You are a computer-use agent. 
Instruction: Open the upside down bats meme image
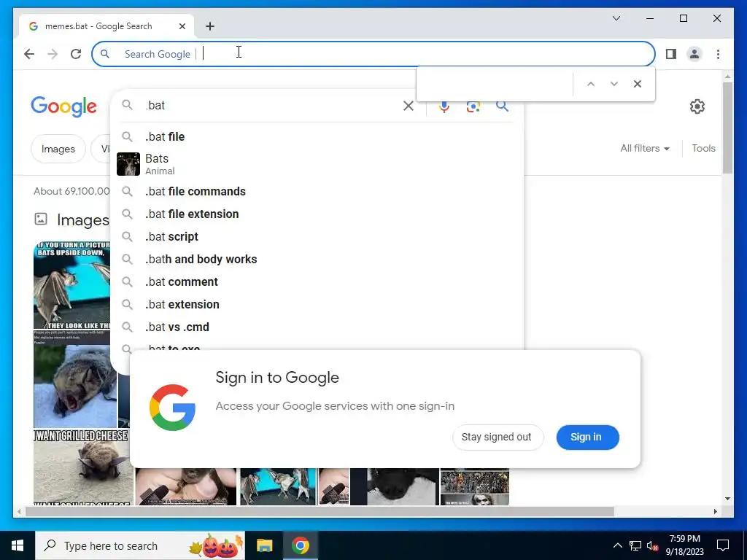pyautogui.click(x=71, y=285)
